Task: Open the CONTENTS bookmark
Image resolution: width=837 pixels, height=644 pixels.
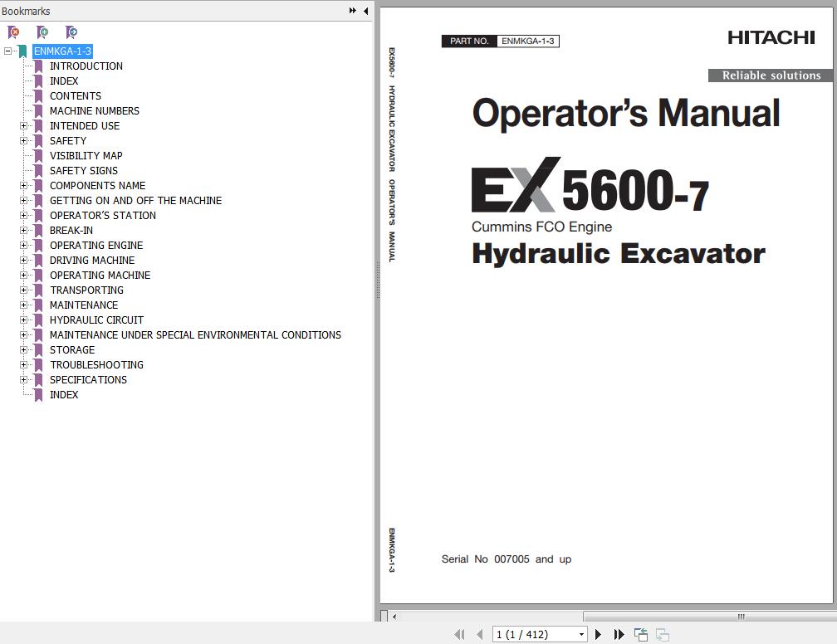Action: 76,96
